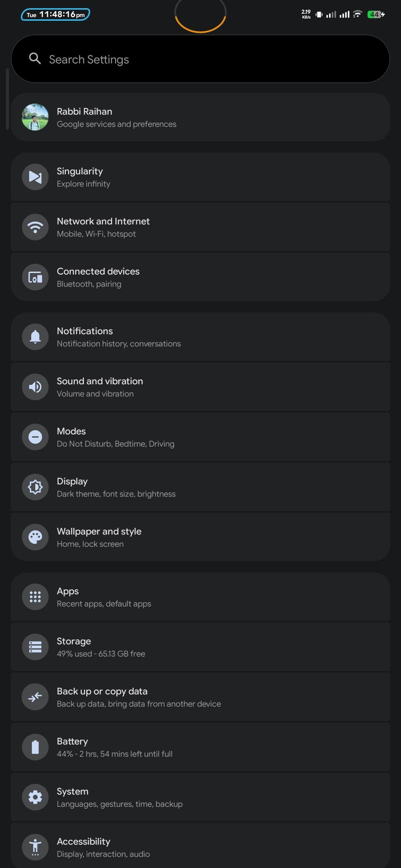Tap the Wallpaper and style palette icon
Viewport: 401px width, 868px height.
tap(35, 537)
